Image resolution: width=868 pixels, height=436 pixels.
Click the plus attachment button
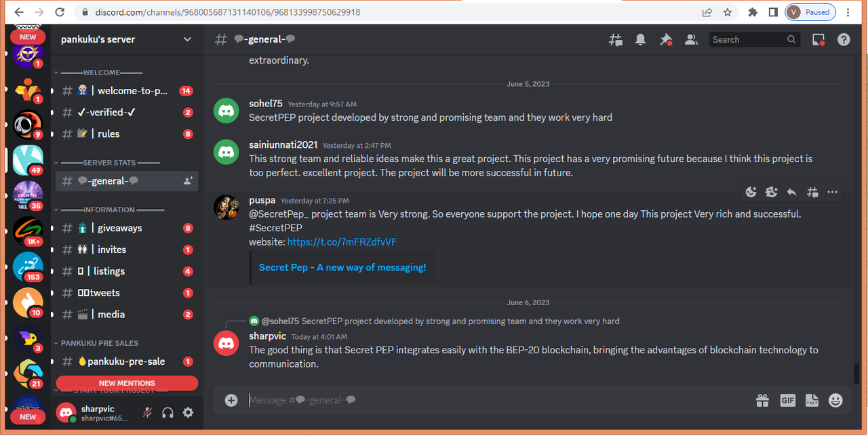click(231, 400)
